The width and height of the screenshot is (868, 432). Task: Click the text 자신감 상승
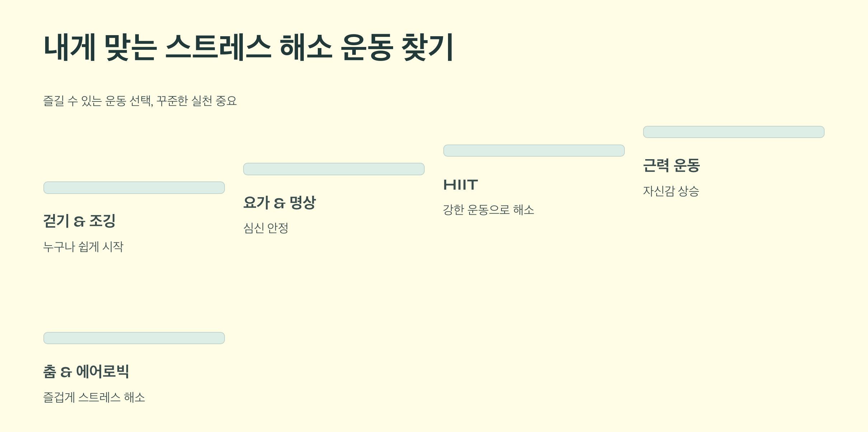click(671, 191)
